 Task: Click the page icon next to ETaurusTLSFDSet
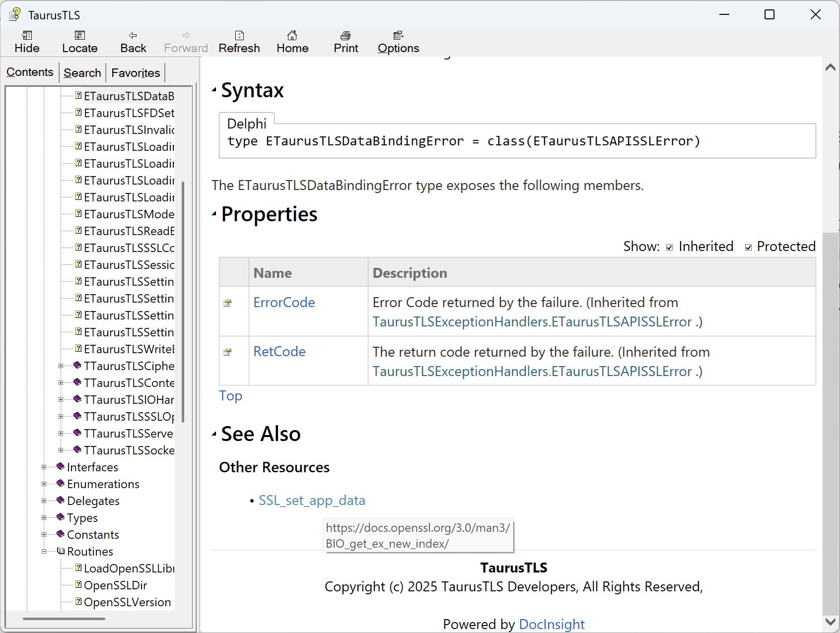[x=78, y=112]
